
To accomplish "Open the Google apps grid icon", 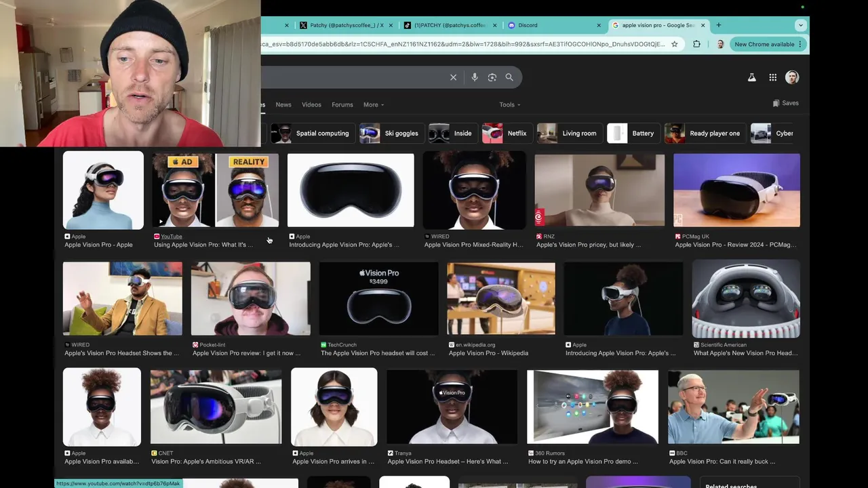I will pyautogui.click(x=772, y=77).
